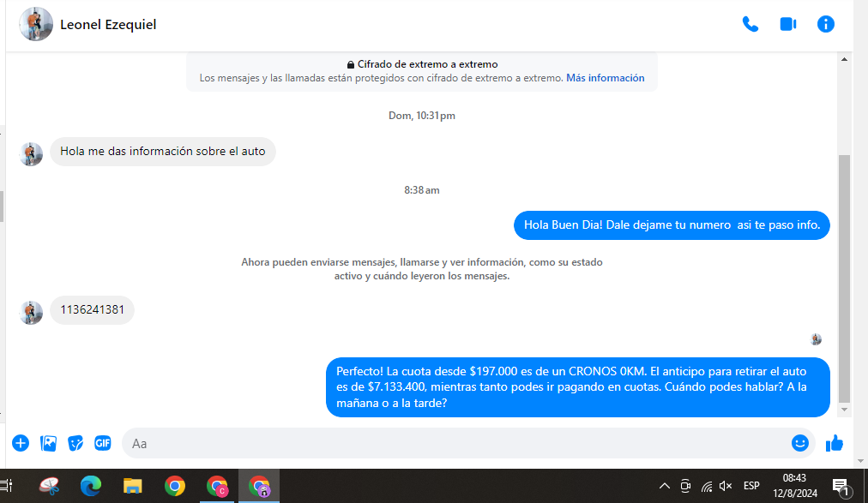868x503 pixels.
Task: Click the 'Perfecto! La cuota desde' message
Action: [578, 387]
